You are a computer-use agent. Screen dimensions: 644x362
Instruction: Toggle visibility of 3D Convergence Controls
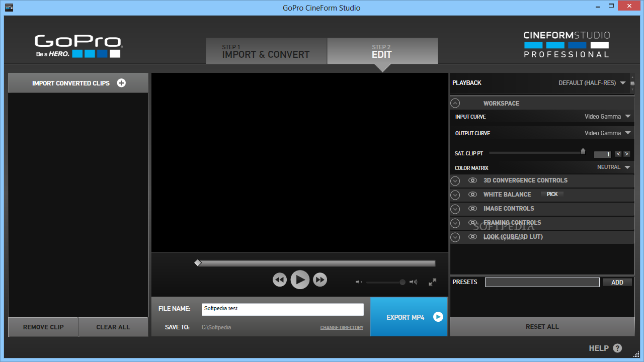(472, 180)
